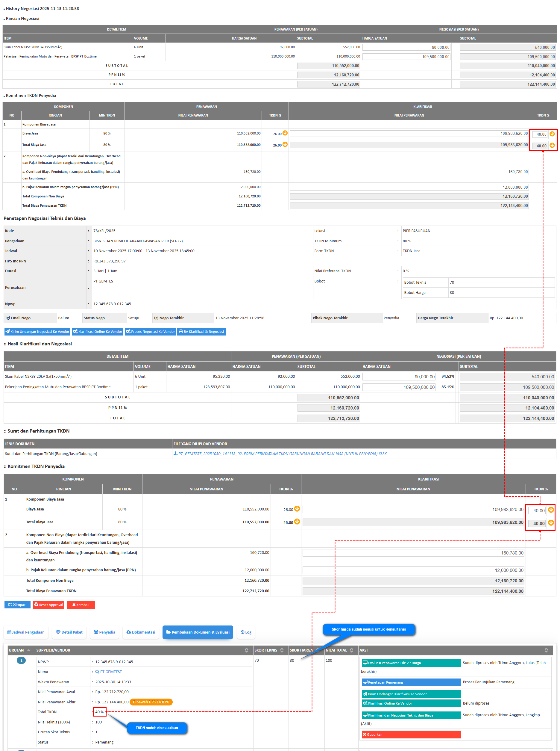Click Nilai Penawaran Awal "Rp. 122.712.720,00"
This screenshot has width=560, height=751.
point(112,692)
